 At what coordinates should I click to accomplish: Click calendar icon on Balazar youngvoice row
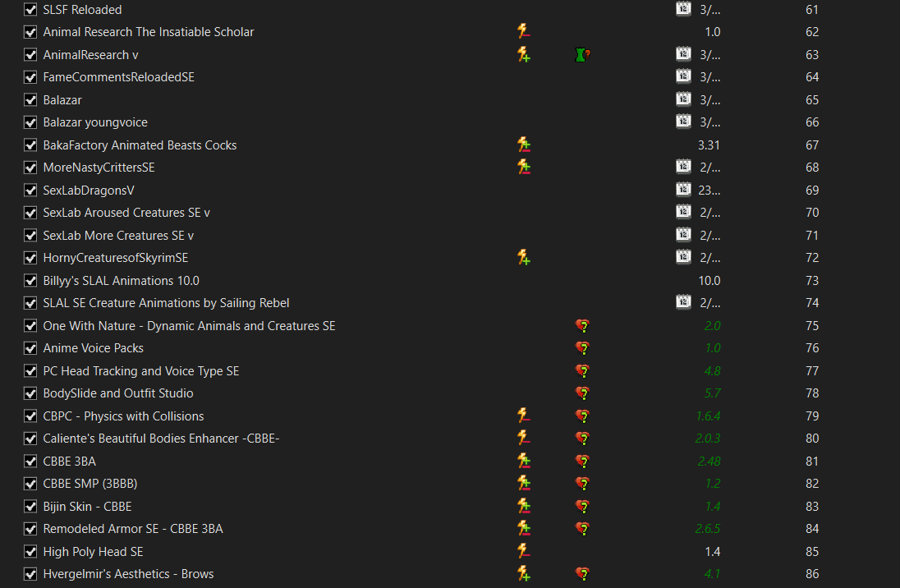pos(683,122)
